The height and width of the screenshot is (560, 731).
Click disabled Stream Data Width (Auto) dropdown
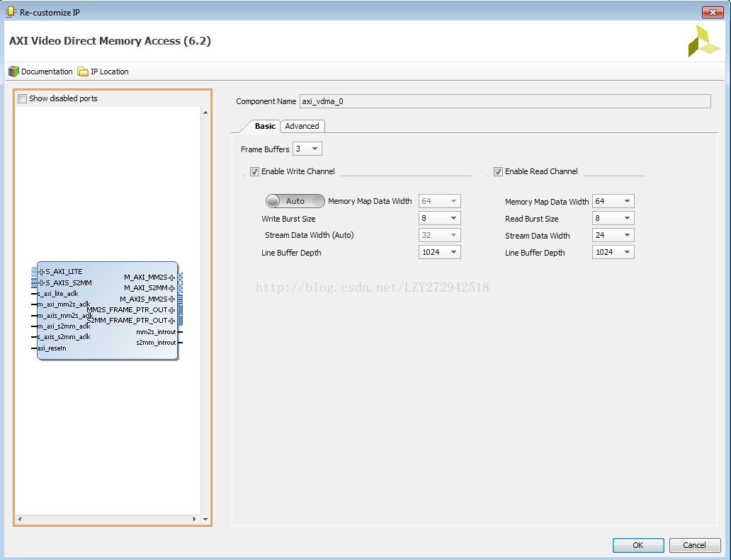pyautogui.click(x=440, y=235)
